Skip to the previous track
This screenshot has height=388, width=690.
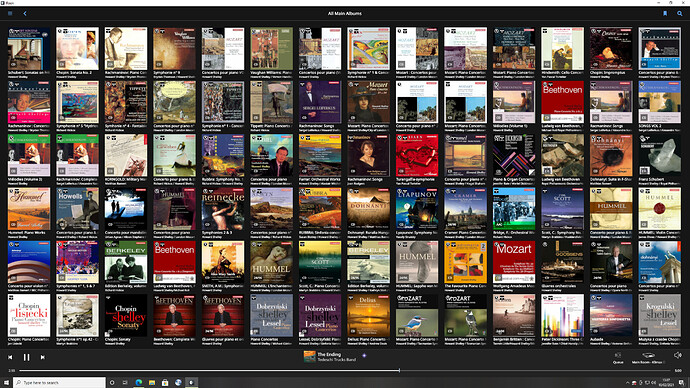pyautogui.click(x=10, y=357)
